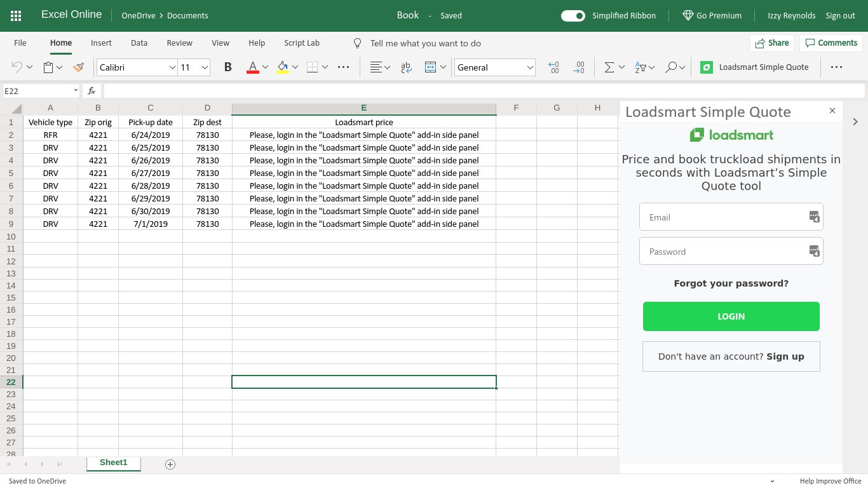Click the Find and Select magnifier icon
Viewport: 868px width, 488px height.
pyautogui.click(x=670, y=67)
